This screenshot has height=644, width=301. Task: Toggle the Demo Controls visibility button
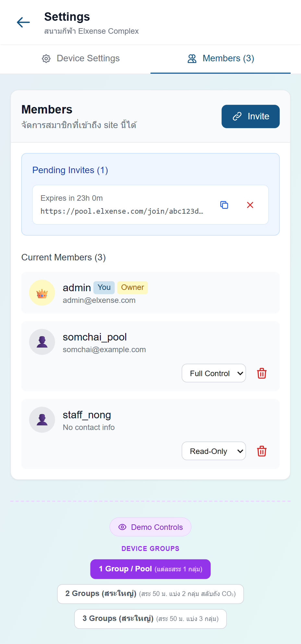coord(150,527)
